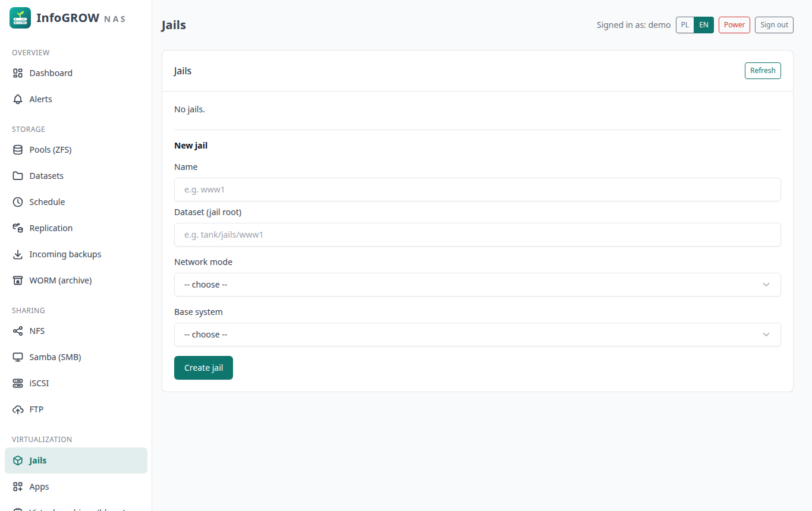Focus the jail Name input field
812x511 pixels.
tap(477, 190)
